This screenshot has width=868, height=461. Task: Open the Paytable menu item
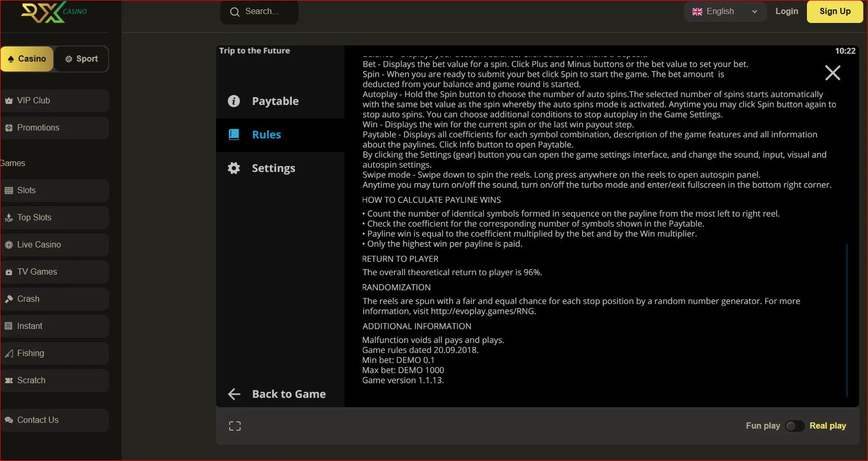(x=280, y=101)
